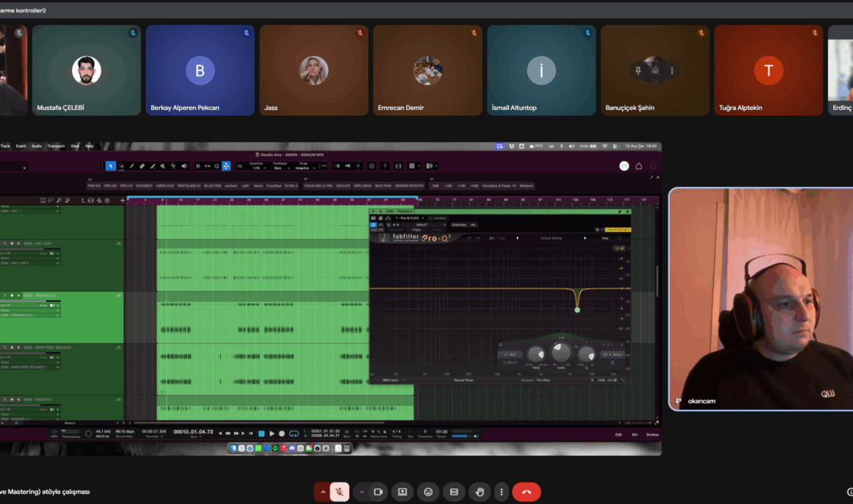Open the Transport menu
Image resolution: width=853 pixels, height=504 pixels.
[x=56, y=146]
